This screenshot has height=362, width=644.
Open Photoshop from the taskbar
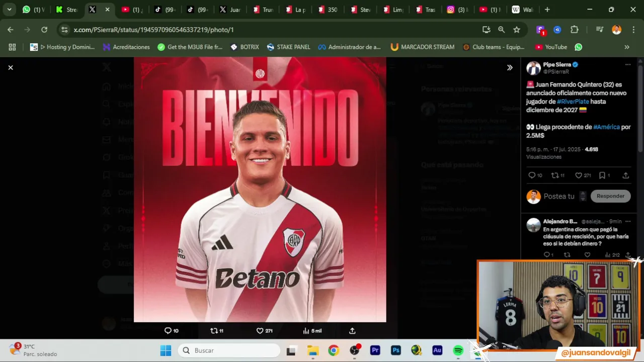click(x=395, y=350)
